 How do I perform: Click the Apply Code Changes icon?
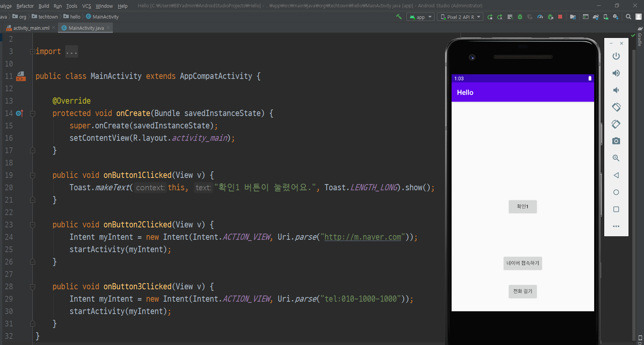500,17
